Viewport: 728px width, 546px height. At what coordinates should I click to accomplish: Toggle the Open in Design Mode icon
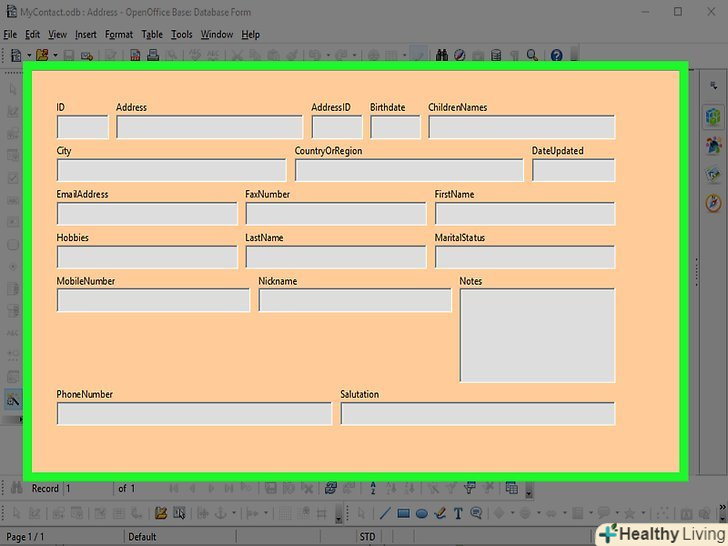161,513
